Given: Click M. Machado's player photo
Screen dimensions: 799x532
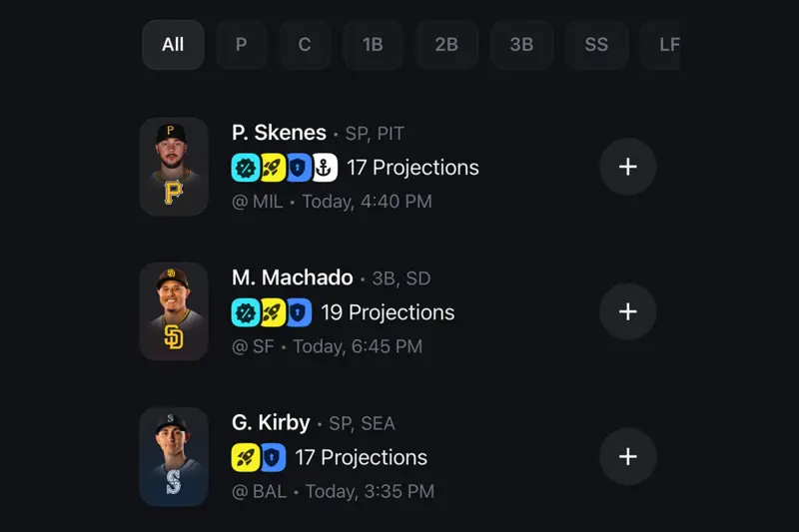Looking at the screenshot, I should pyautogui.click(x=174, y=311).
